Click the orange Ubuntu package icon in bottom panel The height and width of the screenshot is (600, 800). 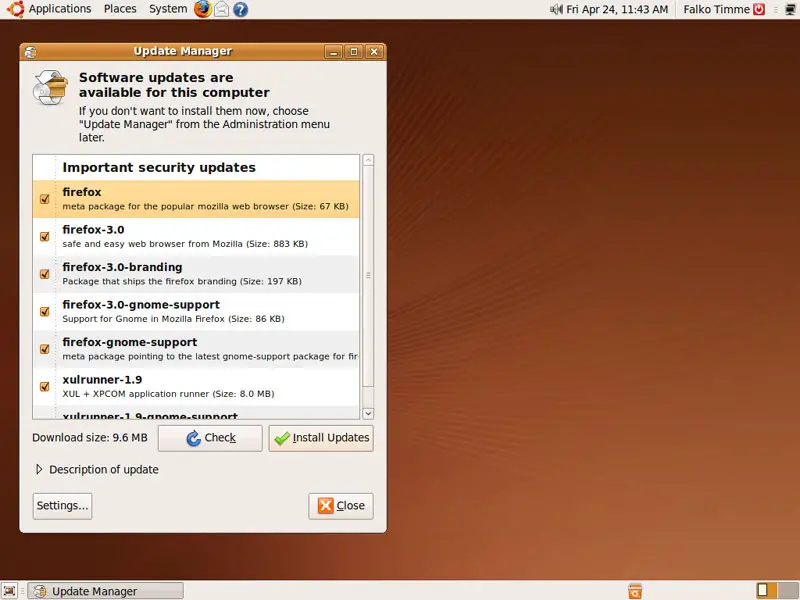pos(635,591)
